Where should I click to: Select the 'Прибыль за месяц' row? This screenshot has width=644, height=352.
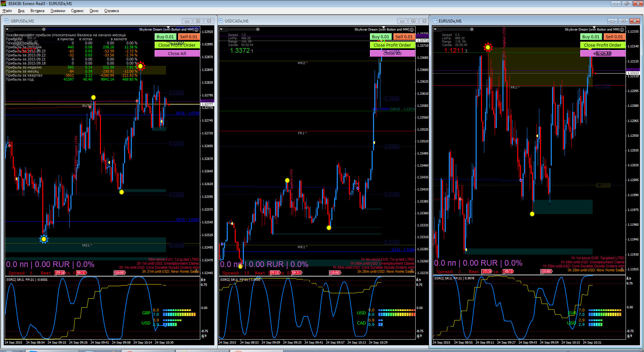click(x=72, y=71)
